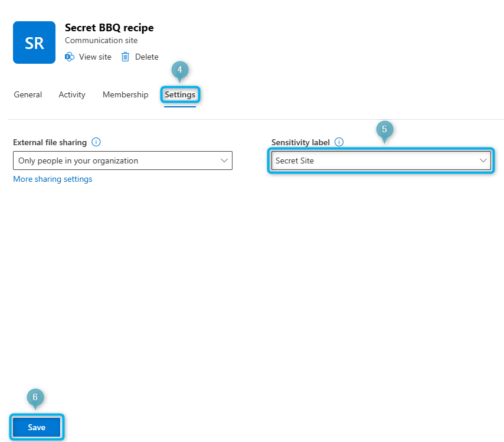Click chevron arrow in External file sharing box

tap(224, 161)
